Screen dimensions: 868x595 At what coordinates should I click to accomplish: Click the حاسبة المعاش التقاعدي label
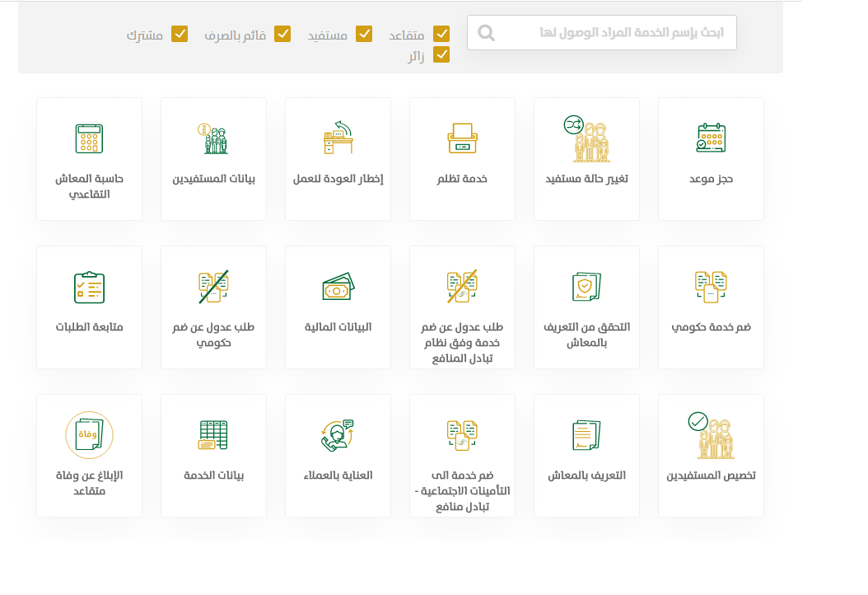click(x=89, y=186)
